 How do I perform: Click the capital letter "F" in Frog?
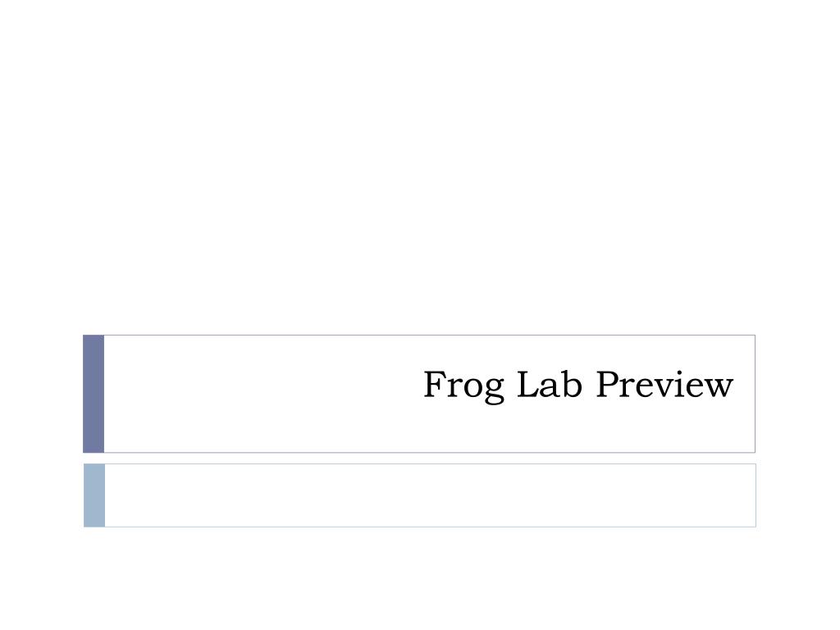[435, 384]
